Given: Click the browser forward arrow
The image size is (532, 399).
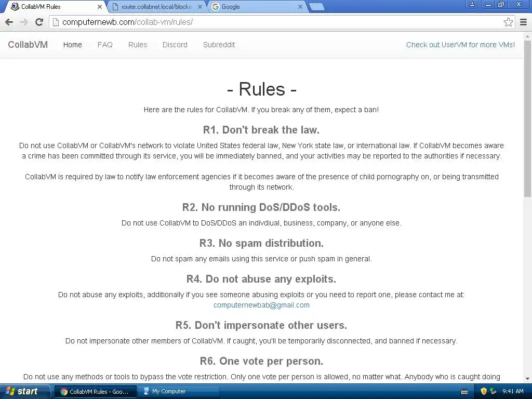Looking at the screenshot, I should [x=24, y=22].
